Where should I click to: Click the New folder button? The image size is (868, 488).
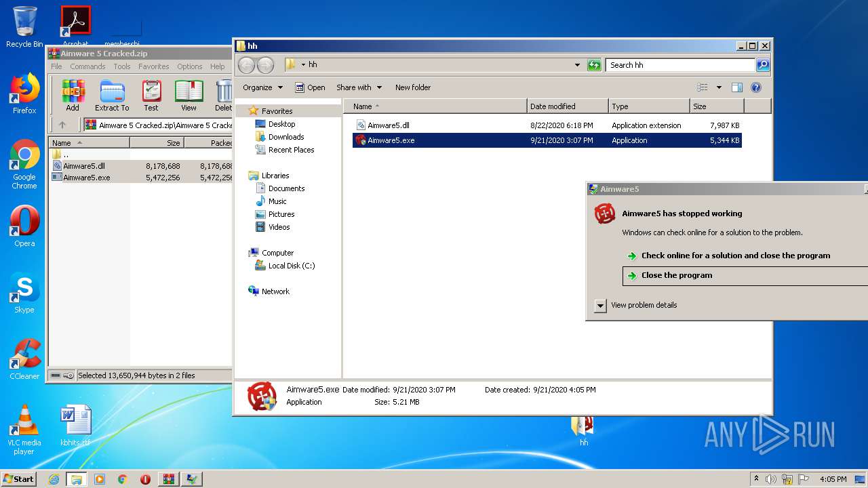pyautogui.click(x=413, y=87)
